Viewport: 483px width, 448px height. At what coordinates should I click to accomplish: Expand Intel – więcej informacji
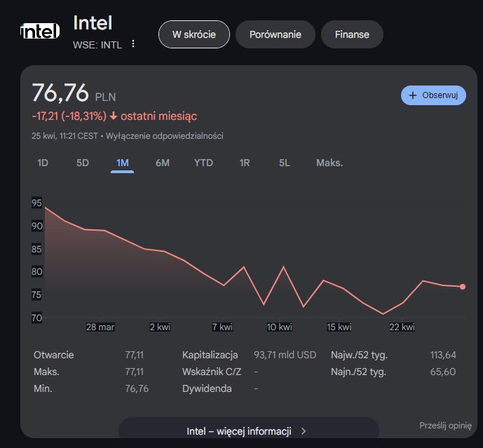click(x=239, y=431)
